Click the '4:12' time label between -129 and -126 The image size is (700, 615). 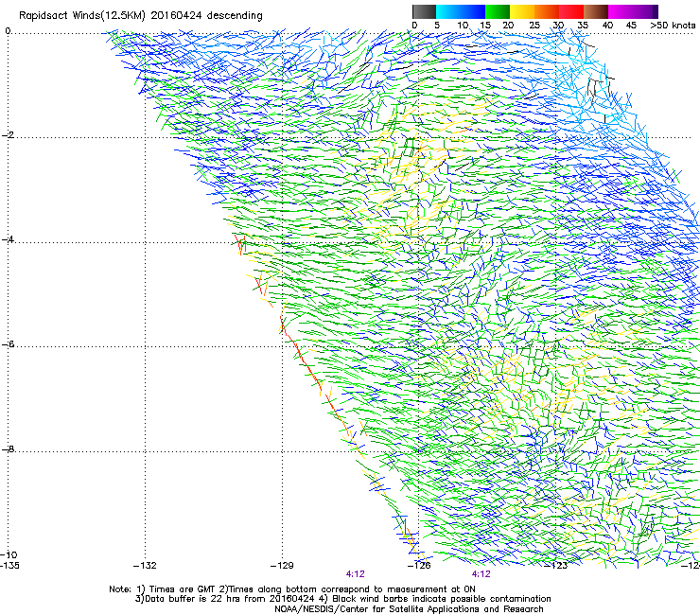pos(356,574)
